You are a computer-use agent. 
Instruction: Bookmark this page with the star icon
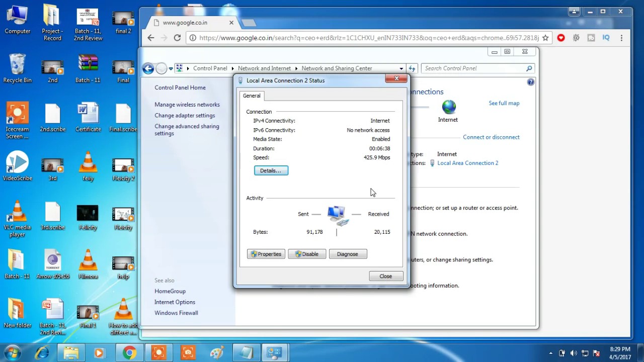(x=545, y=38)
